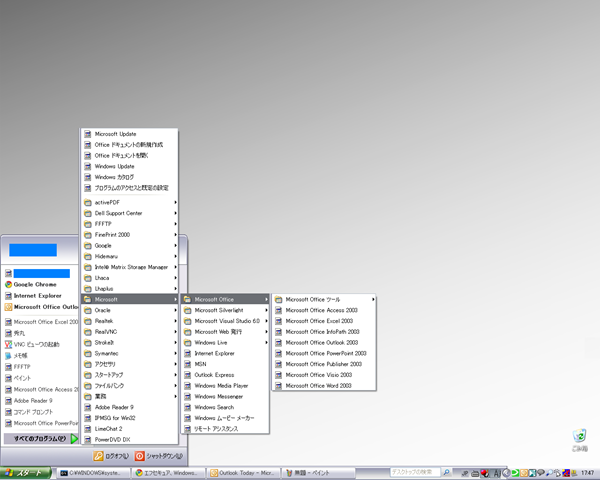
Task: Expand the Symantec program folder
Action: 130,353
